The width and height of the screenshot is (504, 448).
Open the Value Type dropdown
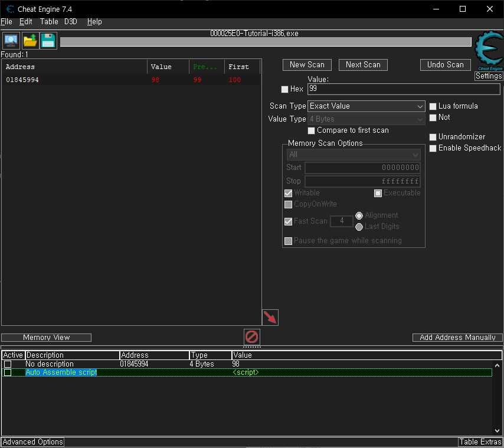pyautogui.click(x=366, y=119)
